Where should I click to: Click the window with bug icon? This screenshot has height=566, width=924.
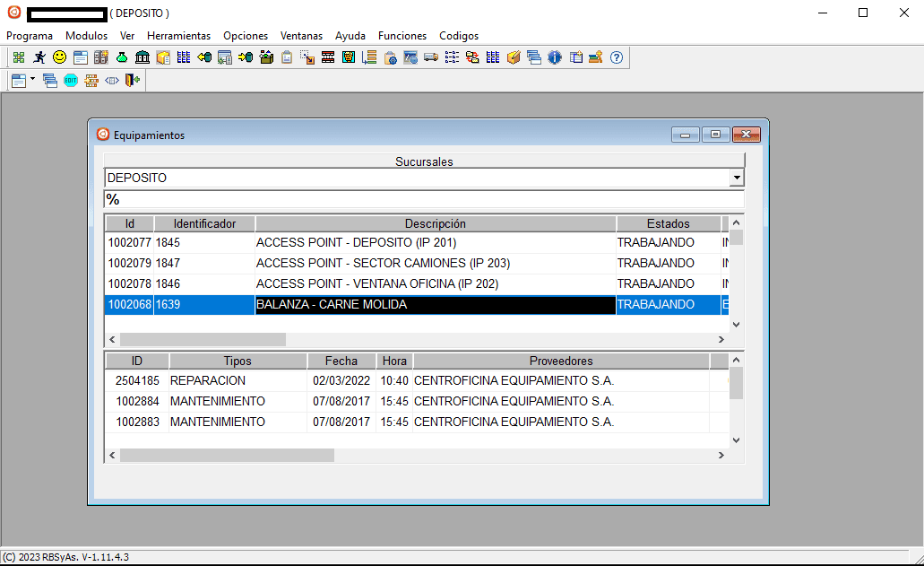point(225,57)
